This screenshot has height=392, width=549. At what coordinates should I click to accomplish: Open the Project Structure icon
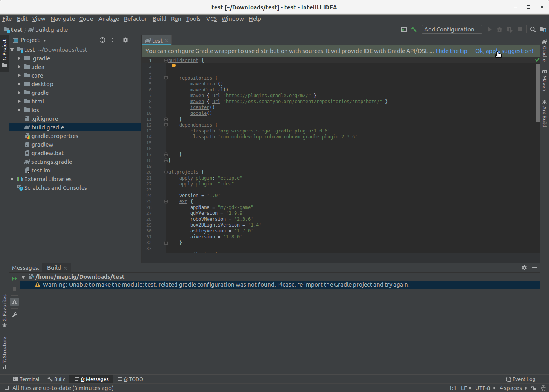[x=543, y=29]
